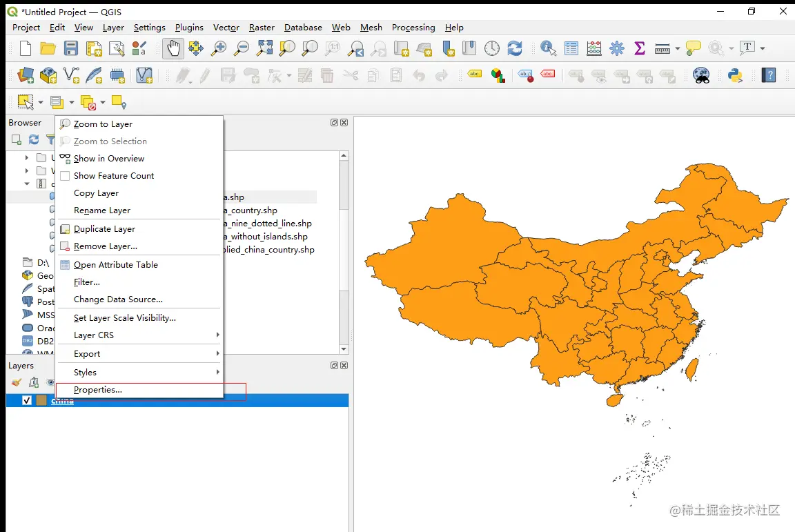Select a_nine_dotted_line.shp in Browser
The height and width of the screenshot is (532, 795).
tap(268, 223)
